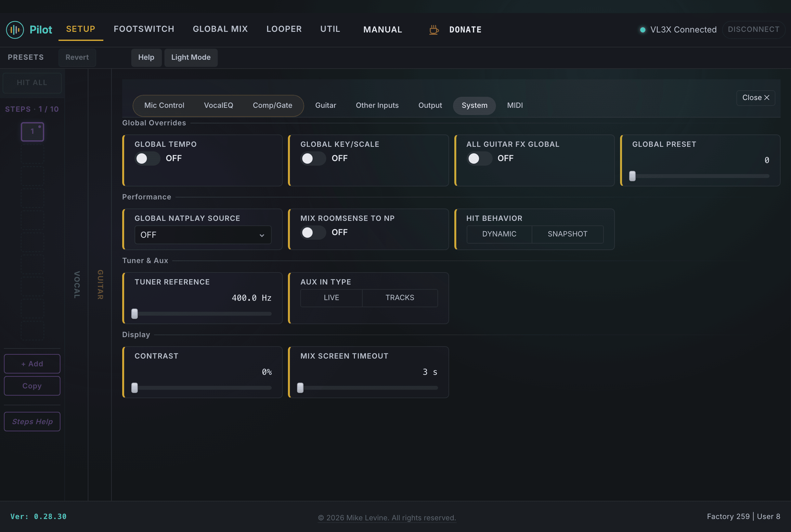Copy the current step

point(32,386)
